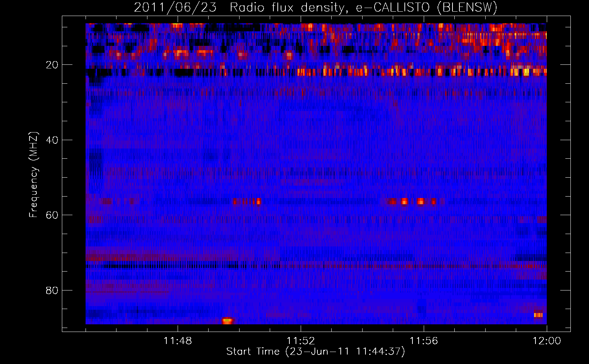Click the 40 MHz frequency tick label

coord(52,140)
